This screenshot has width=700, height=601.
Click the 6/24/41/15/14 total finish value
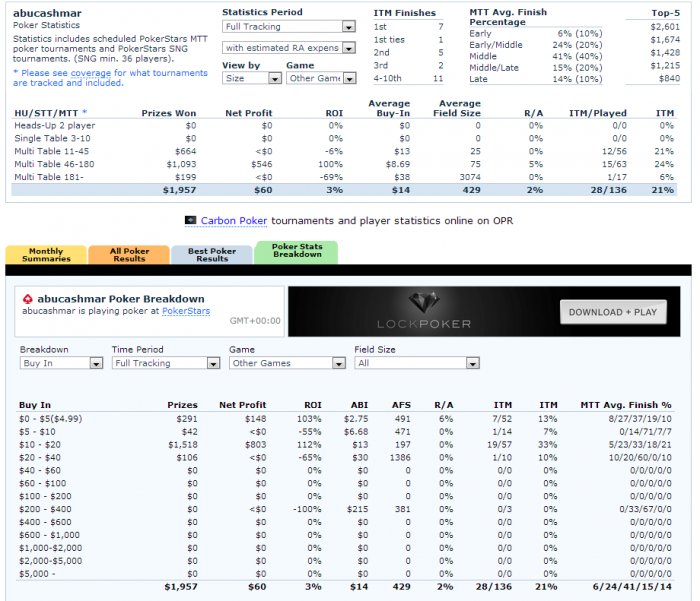tap(632, 587)
